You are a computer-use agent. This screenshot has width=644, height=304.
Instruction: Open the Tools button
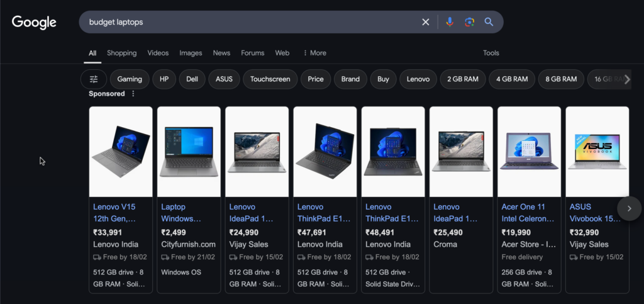tap(491, 53)
